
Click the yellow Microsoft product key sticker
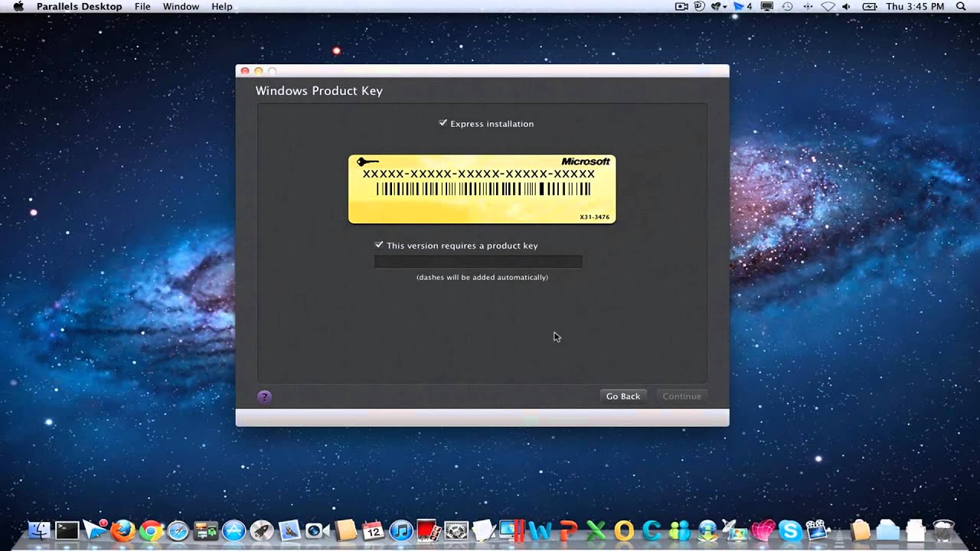pos(482,189)
